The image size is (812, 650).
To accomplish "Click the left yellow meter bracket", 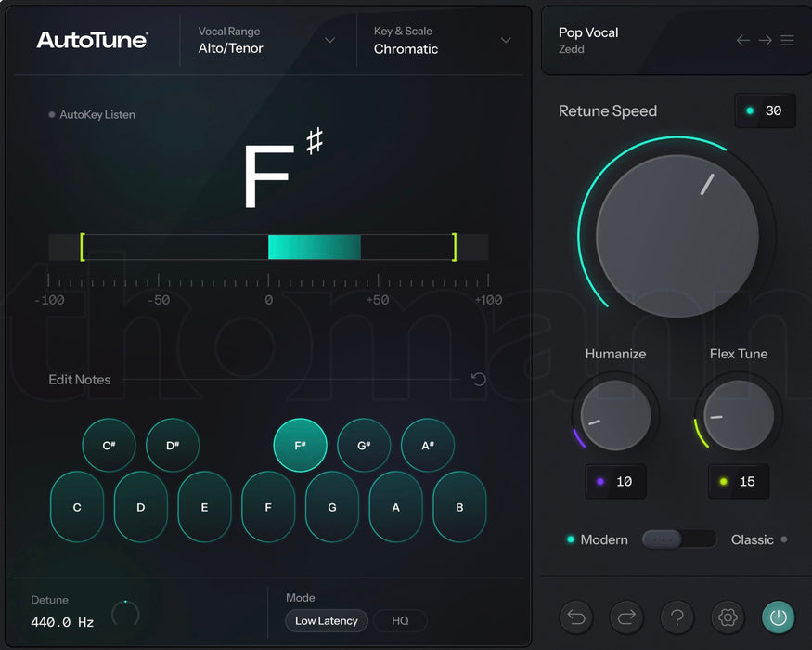I will coord(83,247).
